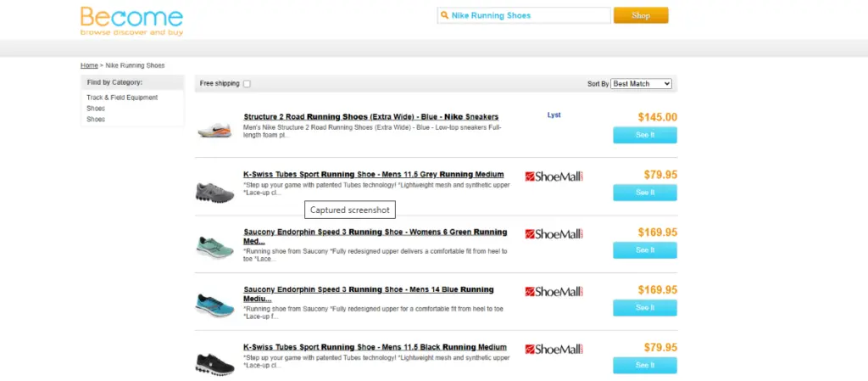
Task: Open the black K-Swiss shoe thumbnail
Action: coord(214,364)
